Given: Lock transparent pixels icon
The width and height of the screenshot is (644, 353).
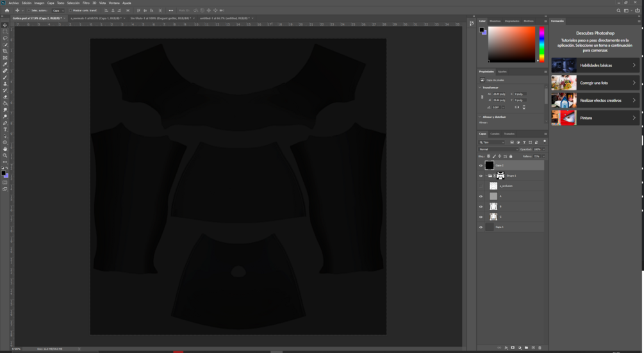Looking at the screenshot, I should pos(488,156).
